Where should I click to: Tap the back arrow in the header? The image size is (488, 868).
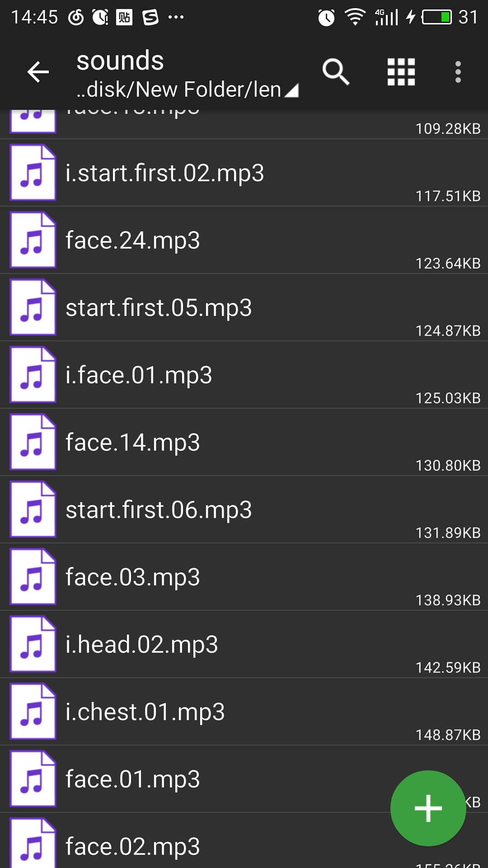pyautogui.click(x=38, y=72)
